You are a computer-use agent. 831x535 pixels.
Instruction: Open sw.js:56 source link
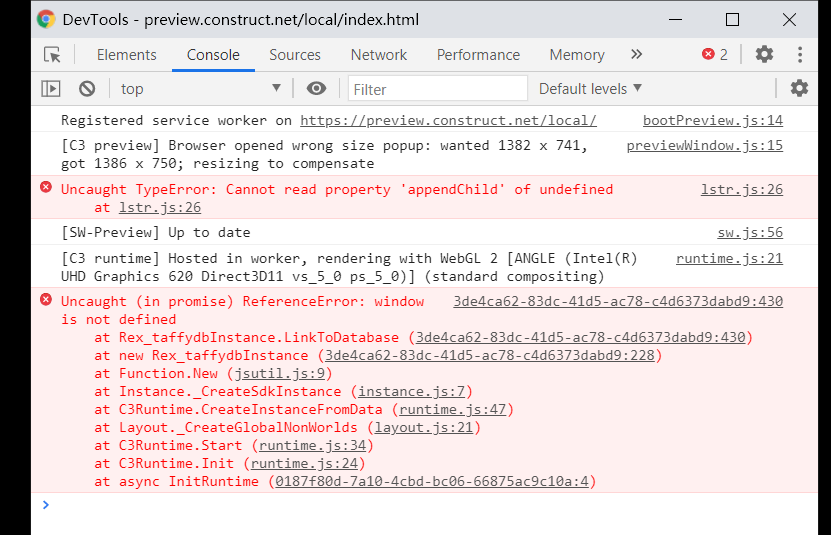coord(750,232)
